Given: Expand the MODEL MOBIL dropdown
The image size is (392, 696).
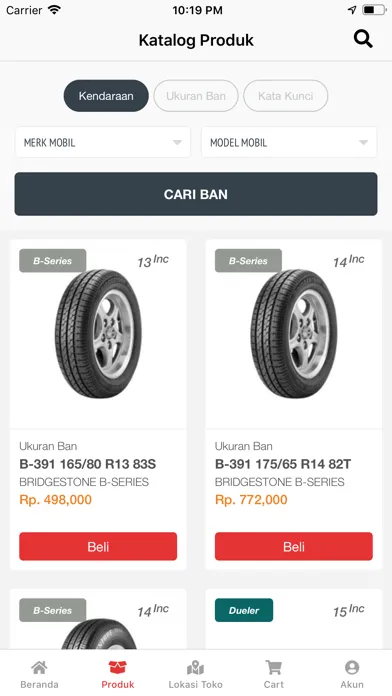Looking at the screenshot, I should [289, 142].
